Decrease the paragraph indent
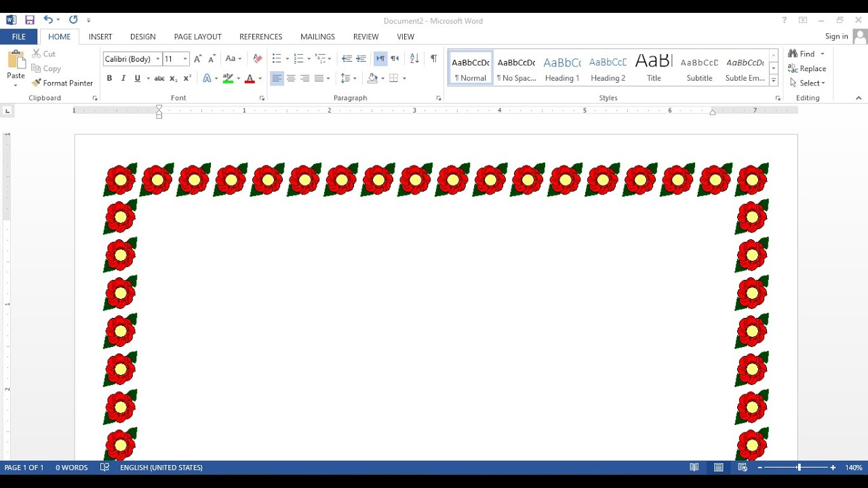This screenshot has width=868, height=488. [347, 59]
